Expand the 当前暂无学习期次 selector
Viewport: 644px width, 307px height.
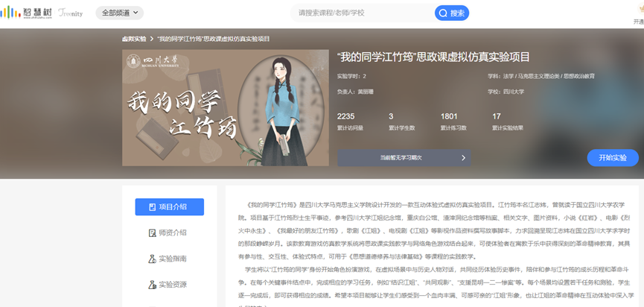point(402,158)
